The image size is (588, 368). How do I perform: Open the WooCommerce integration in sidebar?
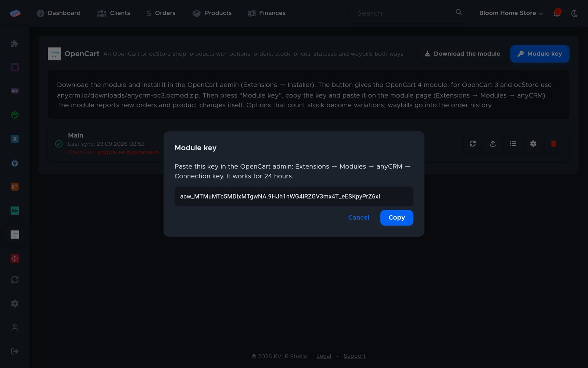(15, 91)
